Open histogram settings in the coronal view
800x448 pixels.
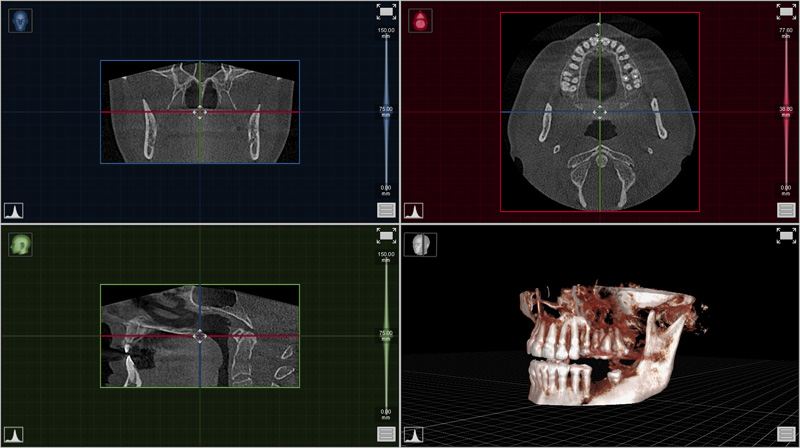click(x=15, y=211)
